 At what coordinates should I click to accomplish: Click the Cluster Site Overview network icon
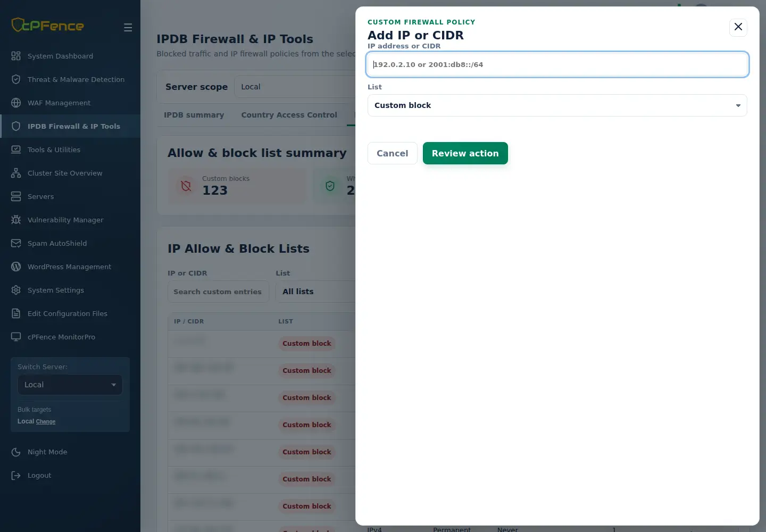(16, 173)
